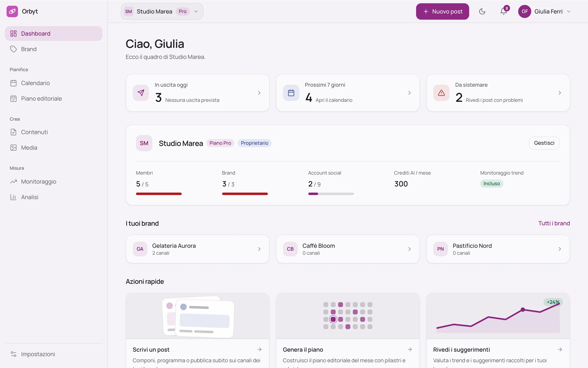The height and width of the screenshot is (368, 588).
Task: Click the Proprietario badge
Action: click(254, 143)
